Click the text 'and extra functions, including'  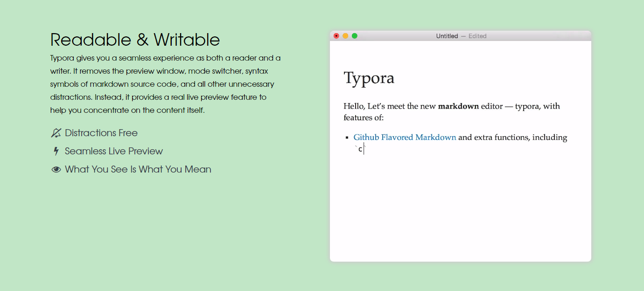[x=513, y=138]
